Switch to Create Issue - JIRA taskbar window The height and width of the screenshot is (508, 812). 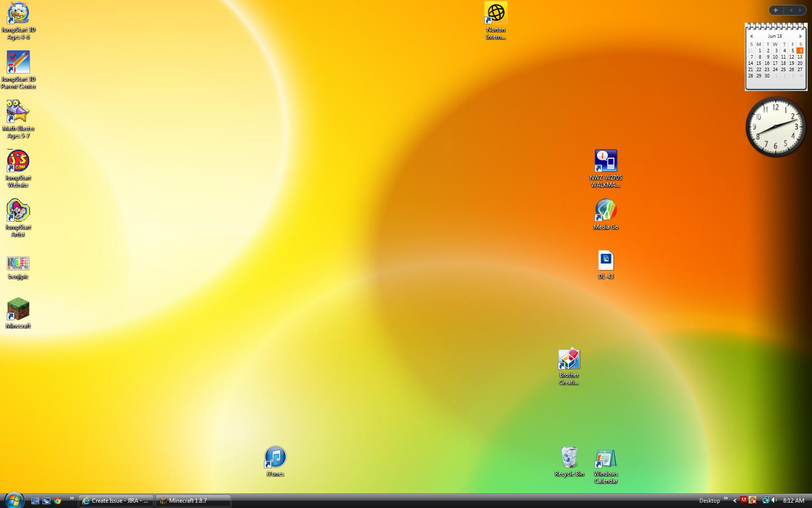coord(116,501)
